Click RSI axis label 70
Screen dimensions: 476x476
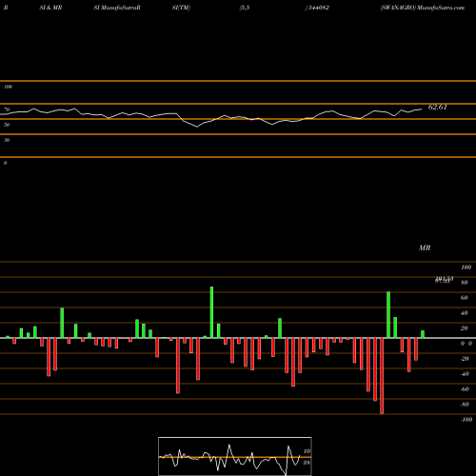click(7, 109)
